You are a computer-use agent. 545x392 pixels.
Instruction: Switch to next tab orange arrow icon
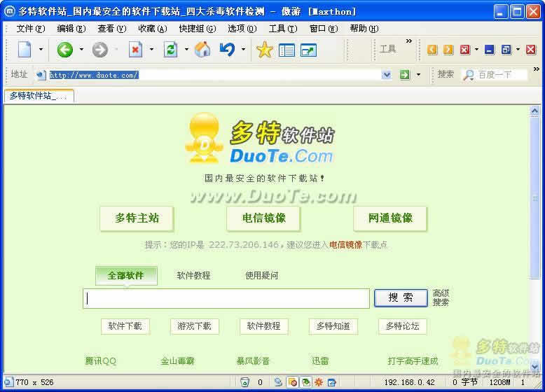point(448,50)
